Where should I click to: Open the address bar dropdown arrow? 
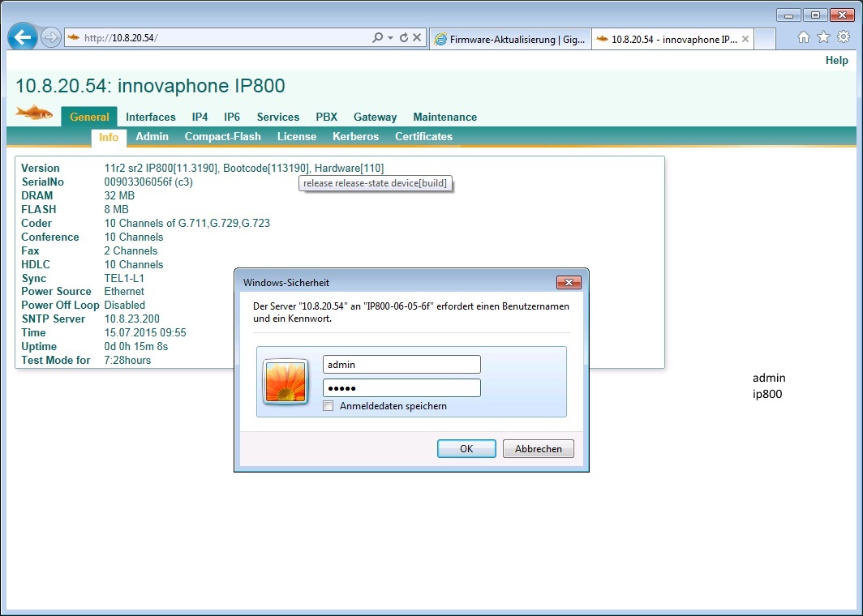pos(390,37)
